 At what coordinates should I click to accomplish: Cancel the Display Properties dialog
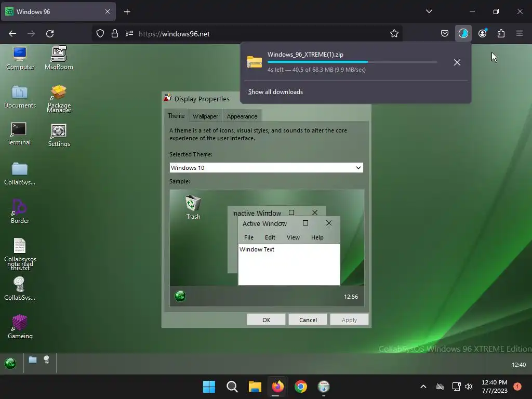(308, 320)
